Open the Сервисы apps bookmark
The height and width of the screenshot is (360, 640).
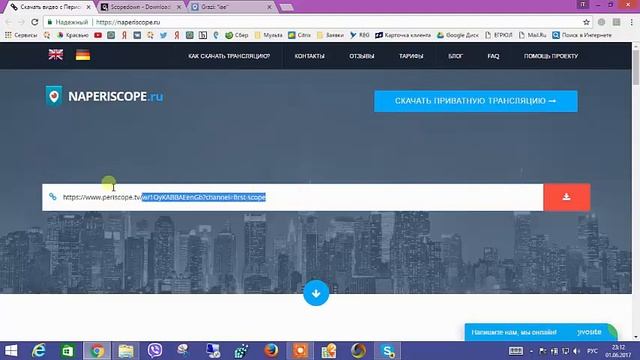pyautogui.click(x=21, y=36)
